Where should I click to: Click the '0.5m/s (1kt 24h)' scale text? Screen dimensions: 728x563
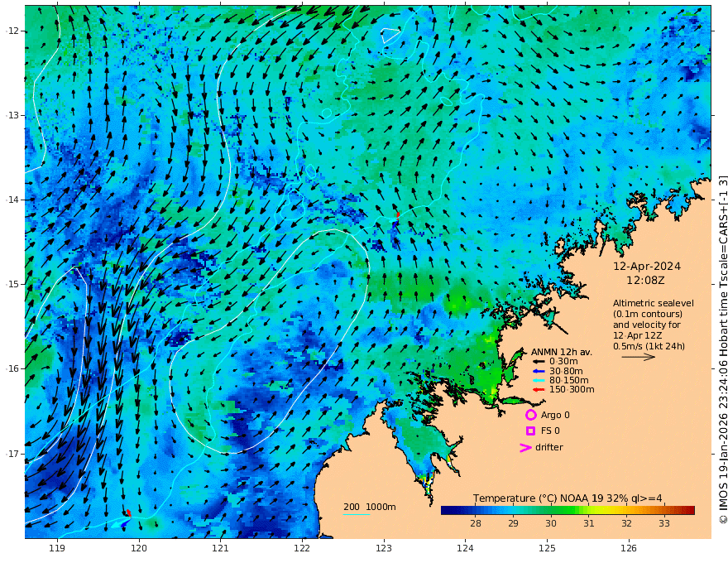pos(649,346)
